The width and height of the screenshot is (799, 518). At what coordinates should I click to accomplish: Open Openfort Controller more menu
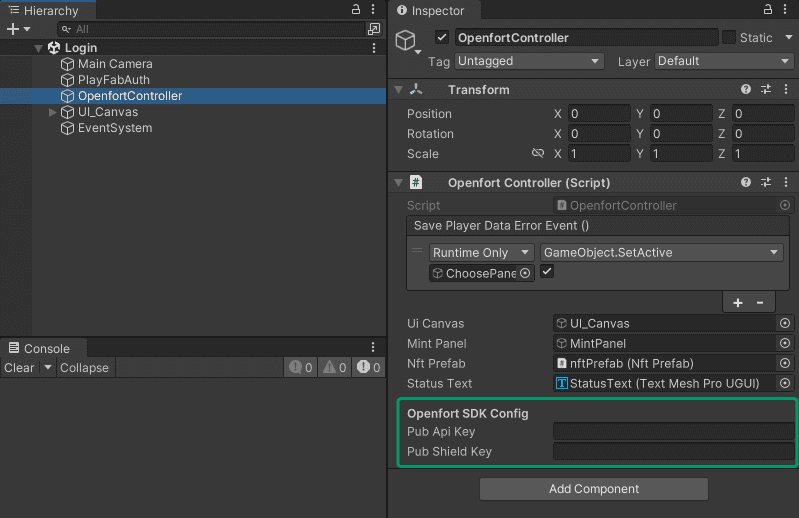786,182
